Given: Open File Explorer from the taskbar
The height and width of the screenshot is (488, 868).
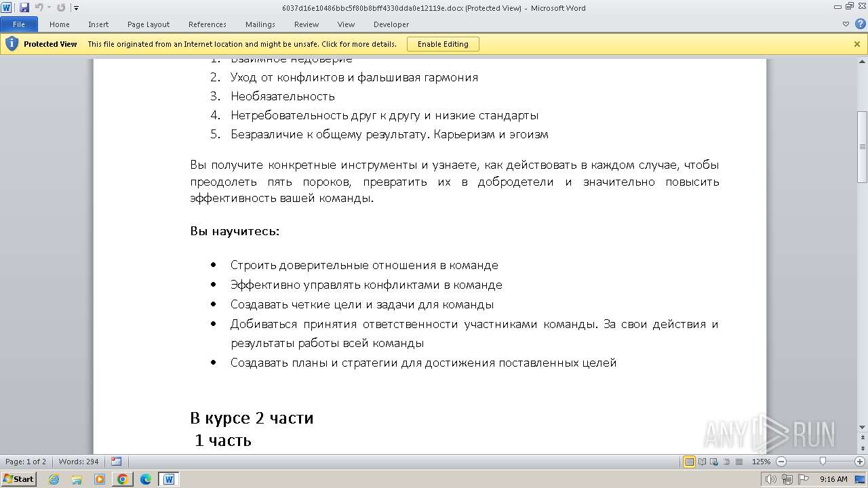Looking at the screenshot, I should 77,479.
